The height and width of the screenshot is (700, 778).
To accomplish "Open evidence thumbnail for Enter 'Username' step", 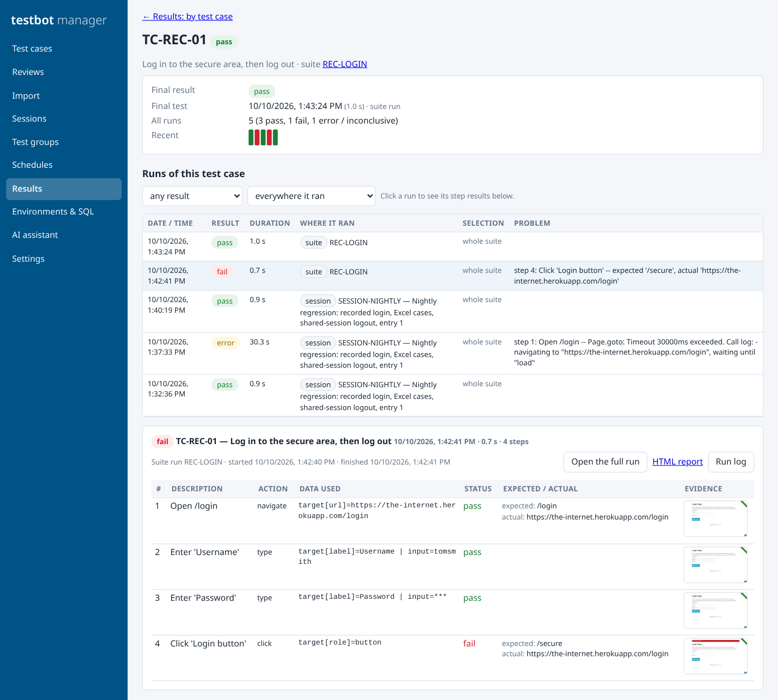I will pyautogui.click(x=715, y=565).
